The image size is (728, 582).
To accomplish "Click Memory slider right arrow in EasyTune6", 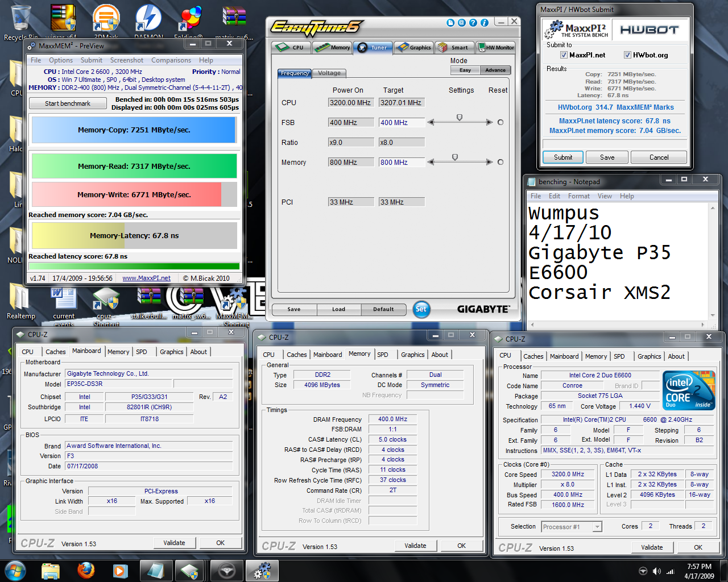I will click(489, 162).
